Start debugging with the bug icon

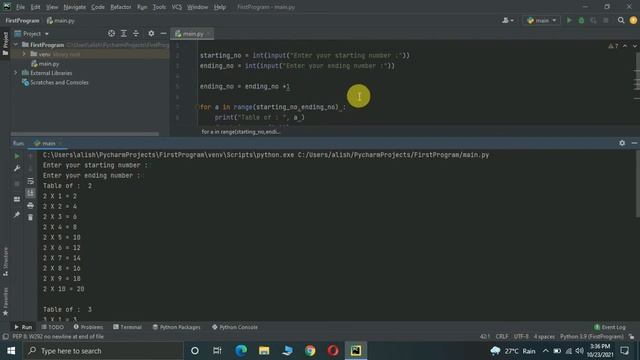point(581,20)
